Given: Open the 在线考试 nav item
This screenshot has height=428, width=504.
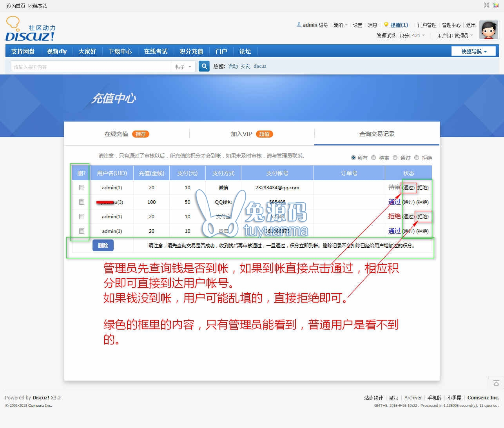Looking at the screenshot, I should coord(156,51).
